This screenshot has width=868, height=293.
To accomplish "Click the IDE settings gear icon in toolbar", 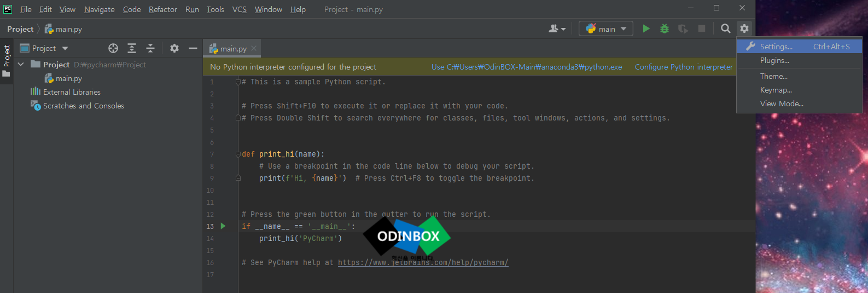I will [x=744, y=28].
